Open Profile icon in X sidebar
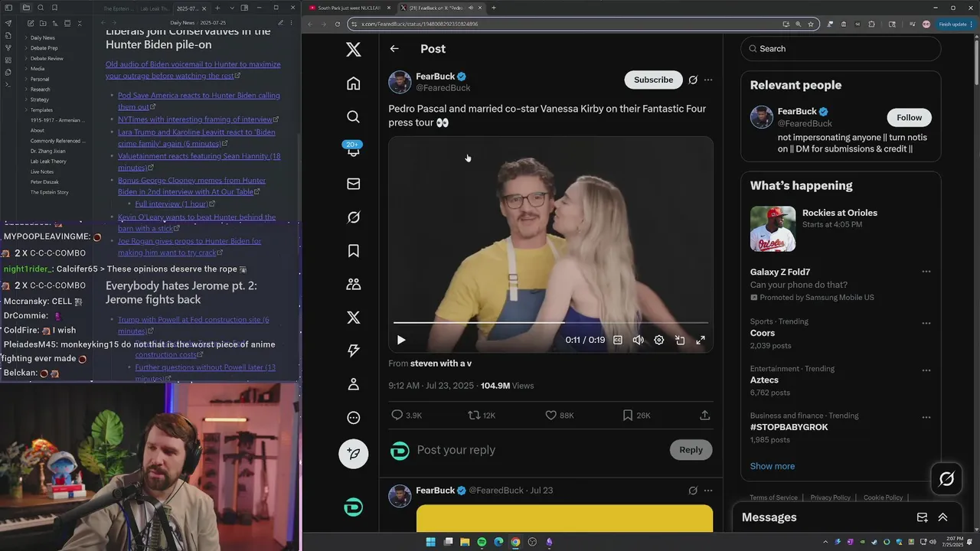 pyautogui.click(x=353, y=384)
